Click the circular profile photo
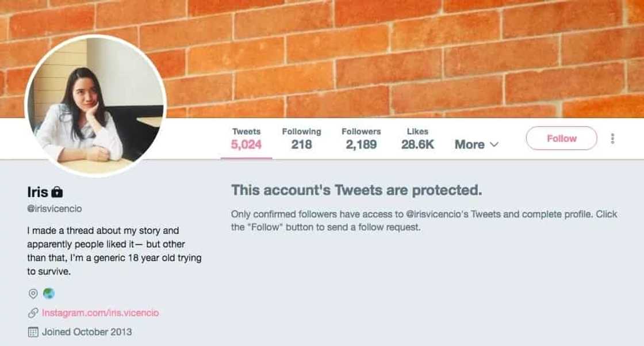The width and height of the screenshot is (644, 346). coord(95,105)
